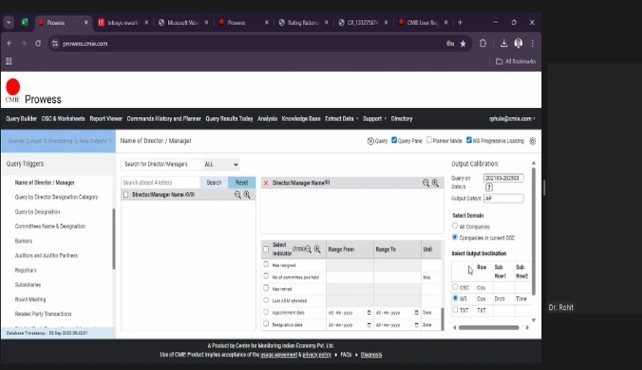The width and height of the screenshot is (642, 370).
Task: Open calendar picker for Resignation date Range To
Action: click(x=416, y=325)
